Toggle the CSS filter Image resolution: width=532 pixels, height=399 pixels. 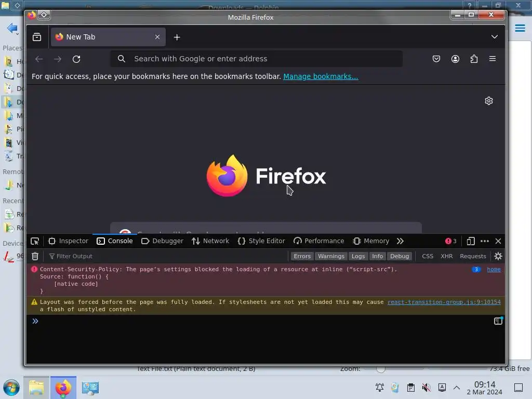click(428, 256)
